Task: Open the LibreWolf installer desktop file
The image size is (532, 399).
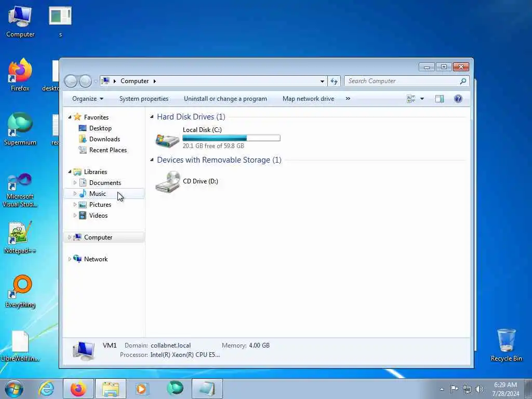Action: pyautogui.click(x=20, y=346)
